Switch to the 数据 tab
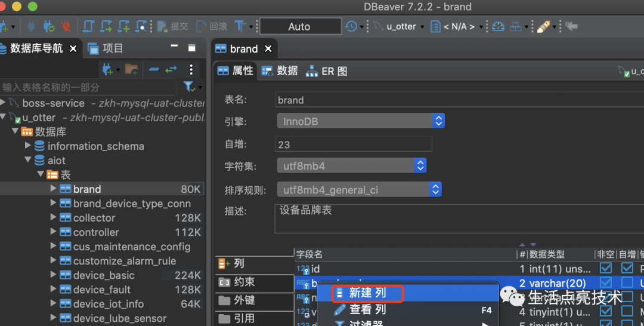644x326 pixels. [279, 71]
